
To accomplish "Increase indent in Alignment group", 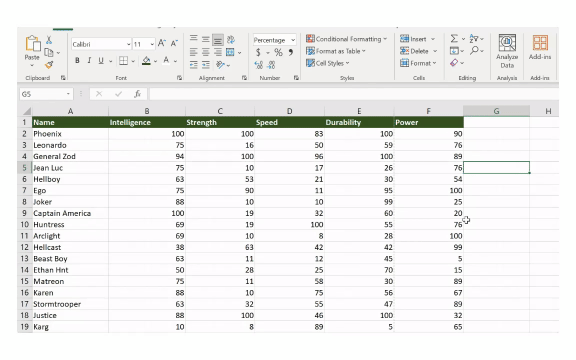I will tap(206, 65).
